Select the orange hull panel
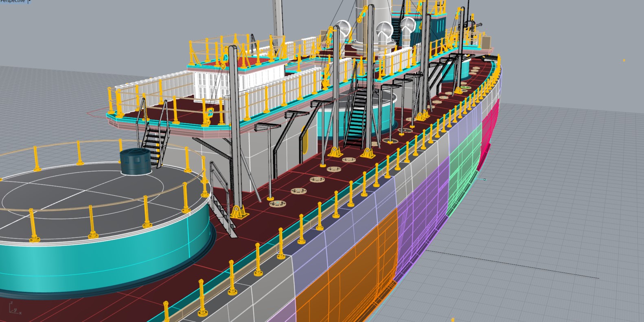Image resolution: width=644 pixels, height=322 pixels. pyautogui.click(x=346, y=276)
